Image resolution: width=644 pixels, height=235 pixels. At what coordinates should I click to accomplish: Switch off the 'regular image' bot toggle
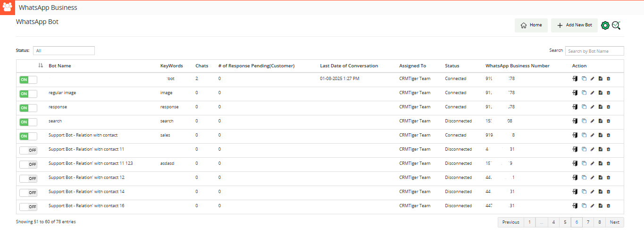28,94
